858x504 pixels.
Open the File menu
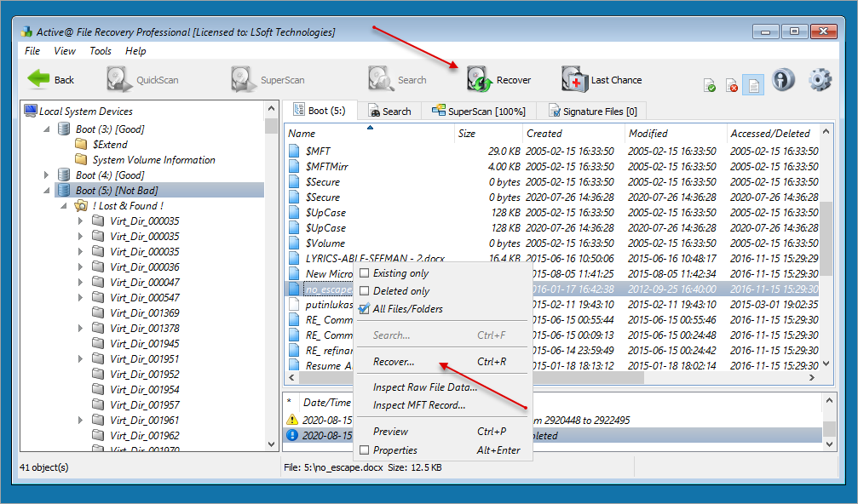(32, 51)
